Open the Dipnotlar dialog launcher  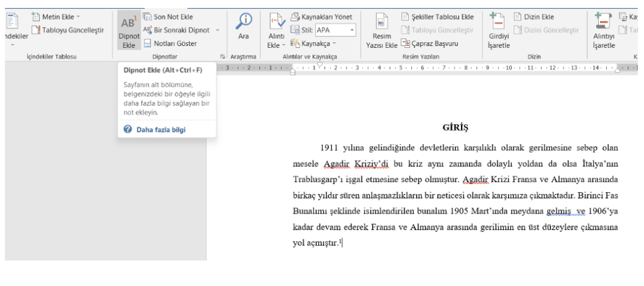click(223, 57)
